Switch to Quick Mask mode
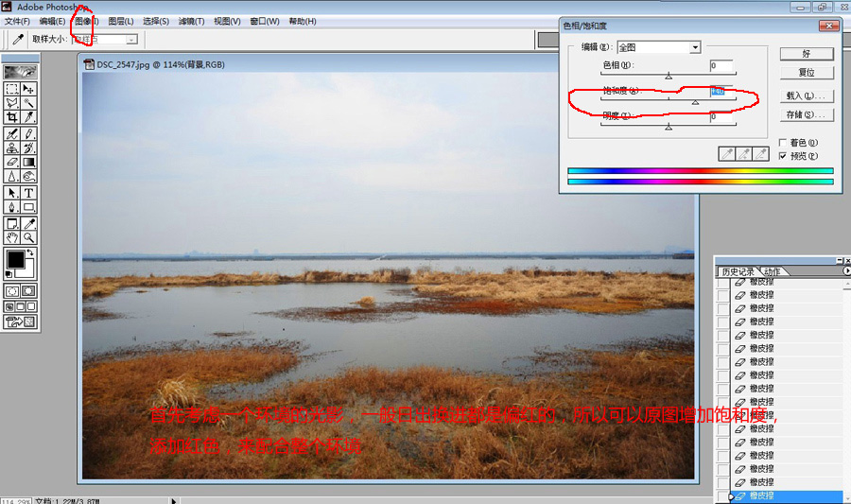Viewport: 851px width, 504px height. (x=28, y=291)
